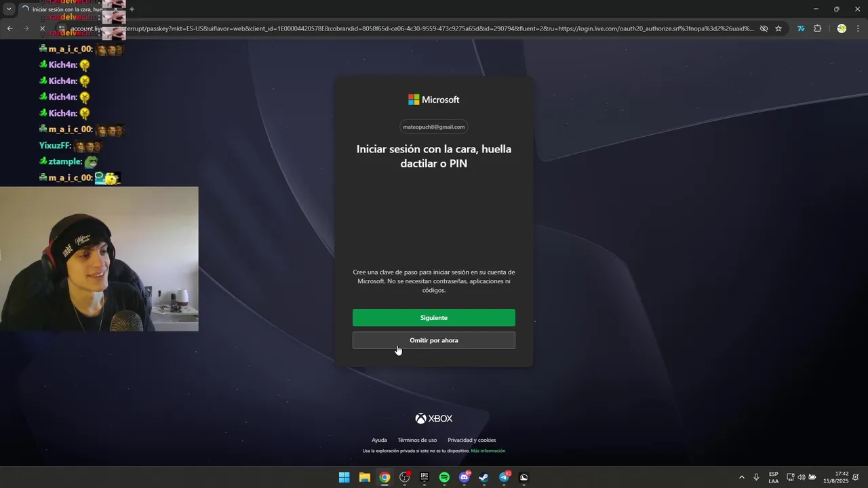Click the webcam overlay video
Screen dimensions: 868x488
99,259
